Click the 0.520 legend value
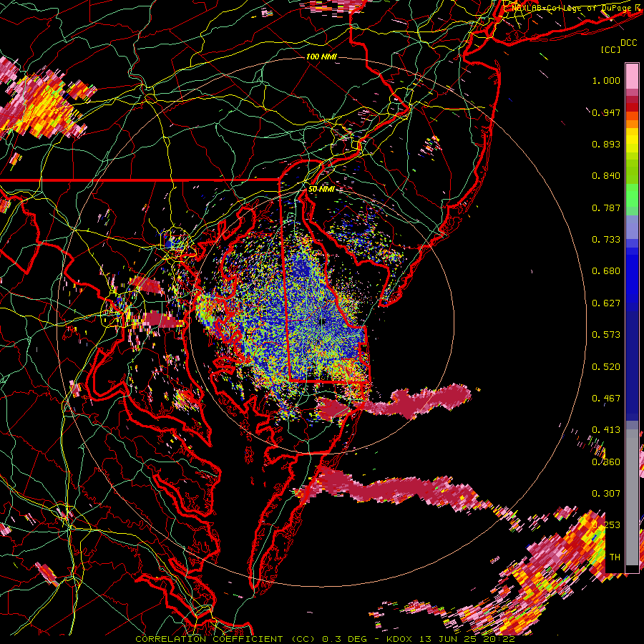The width and height of the screenshot is (644, 644). coord(606,367)
